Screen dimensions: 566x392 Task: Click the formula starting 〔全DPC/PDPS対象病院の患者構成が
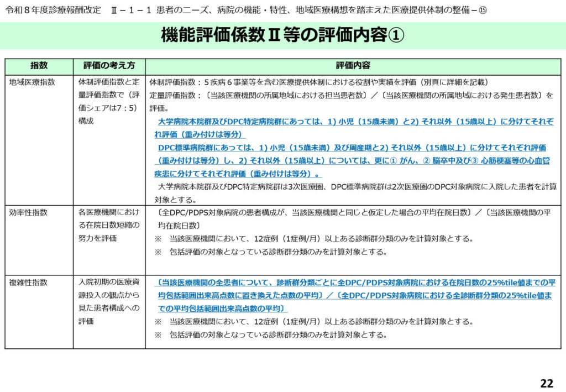354,213
